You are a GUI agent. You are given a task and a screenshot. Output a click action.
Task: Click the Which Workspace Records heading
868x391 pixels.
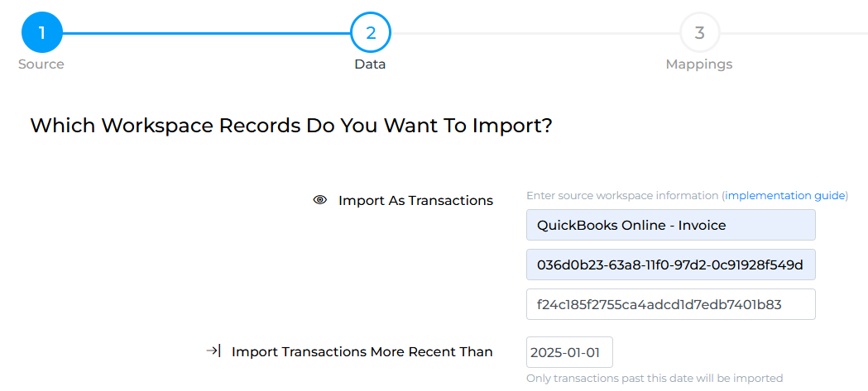click(291, 126)
